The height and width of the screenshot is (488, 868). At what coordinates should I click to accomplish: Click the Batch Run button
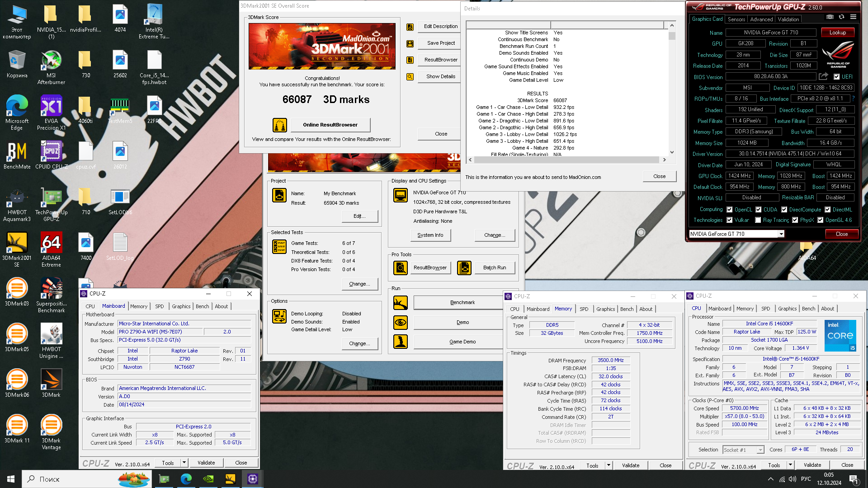495,268
